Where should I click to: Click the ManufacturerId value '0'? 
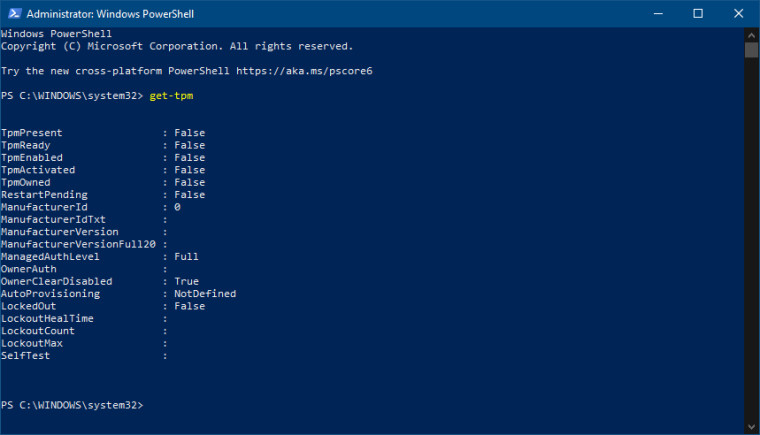[x=177, y=207]
